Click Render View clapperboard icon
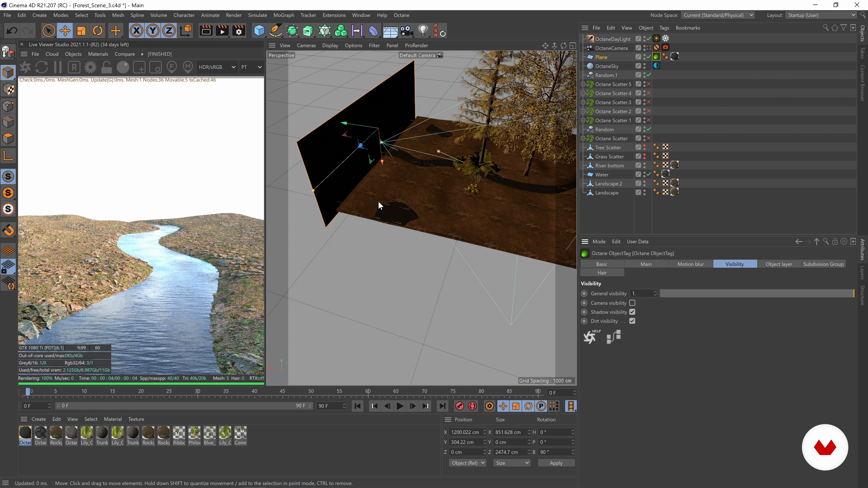 pos(205,31)
